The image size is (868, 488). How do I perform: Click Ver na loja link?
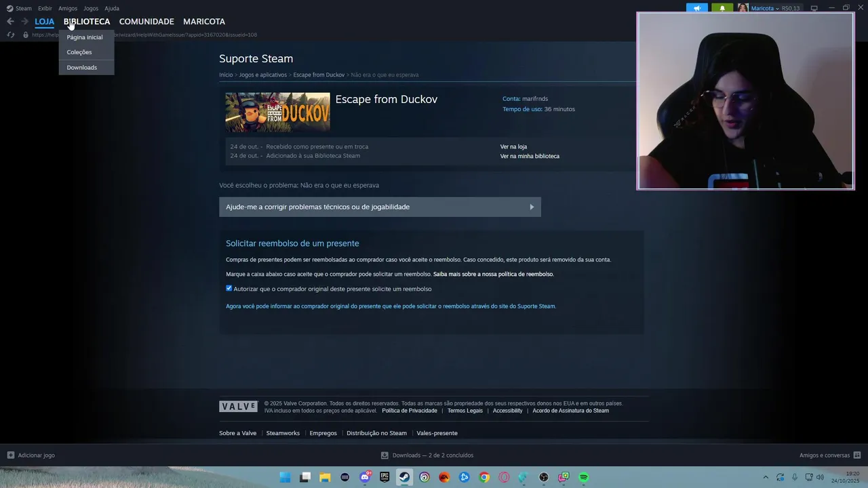pyautogui.click(x=513, y=146)
